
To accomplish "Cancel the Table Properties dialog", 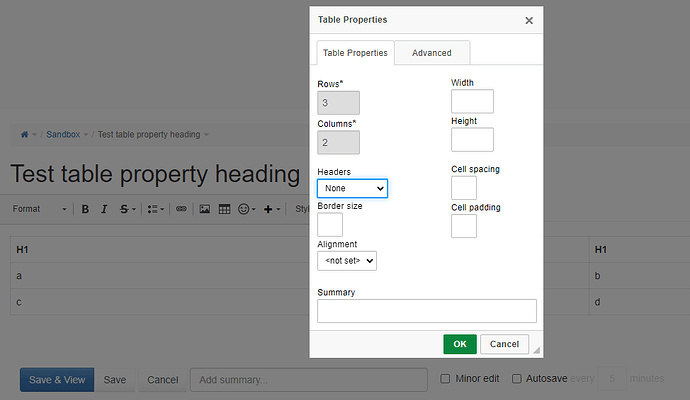I will (504, 344).
